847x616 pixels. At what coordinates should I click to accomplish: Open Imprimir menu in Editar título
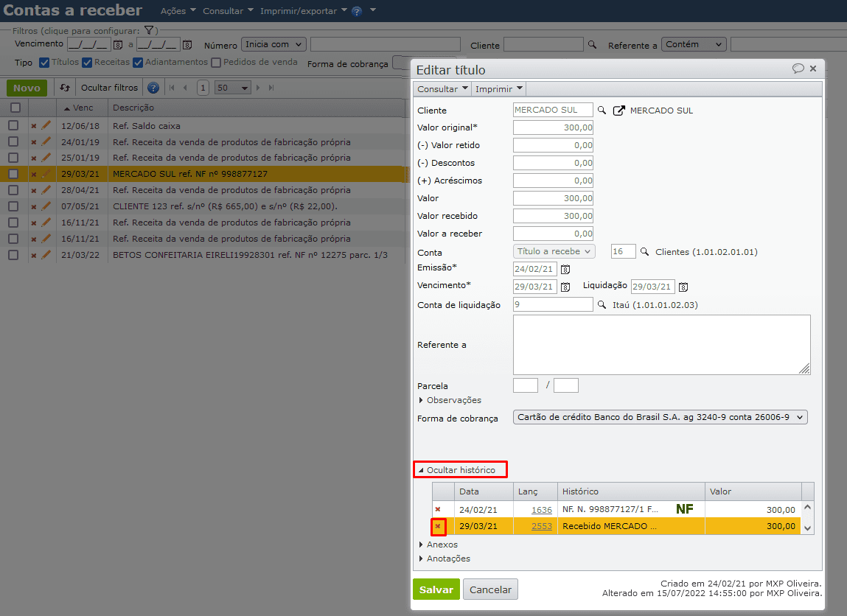tap(499, 89)
